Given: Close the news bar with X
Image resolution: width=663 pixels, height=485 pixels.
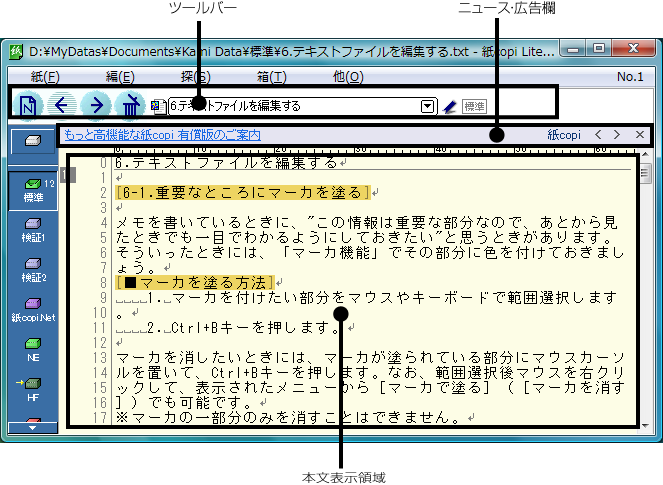Looking at the screenshot, I should (x=641, y=134).
